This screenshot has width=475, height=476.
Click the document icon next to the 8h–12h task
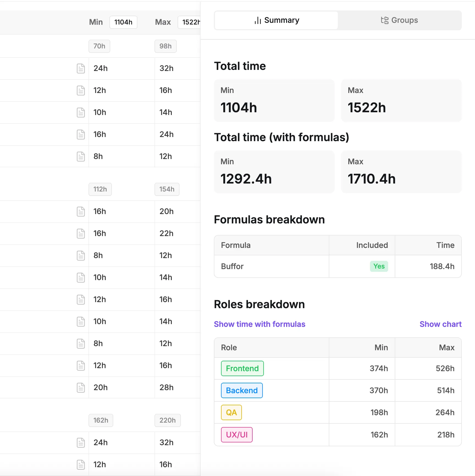(81, 156)
